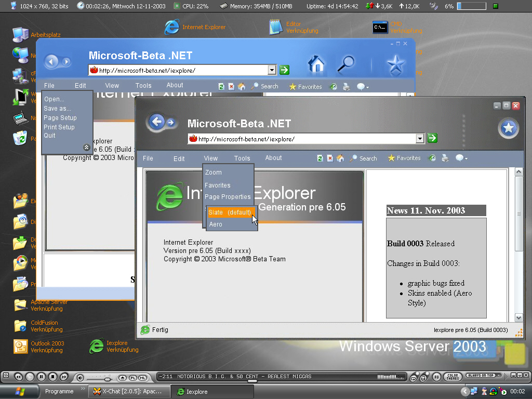Click the refresh icon in front window toolbar
This screenshot has height=399, width=532.
(320, 158)
